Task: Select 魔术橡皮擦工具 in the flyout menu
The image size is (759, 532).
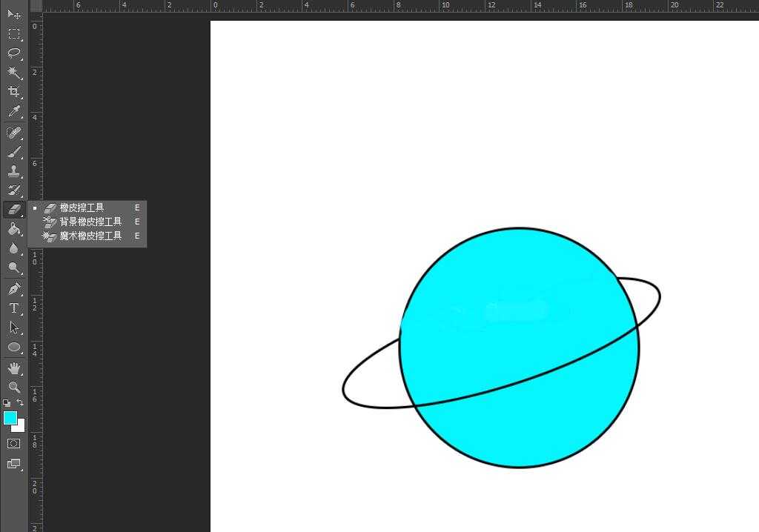Action: (90, 236)
